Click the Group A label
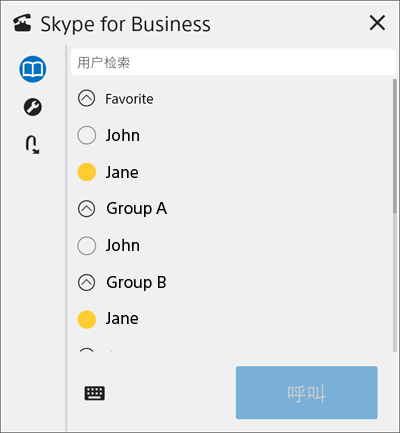 137,209
